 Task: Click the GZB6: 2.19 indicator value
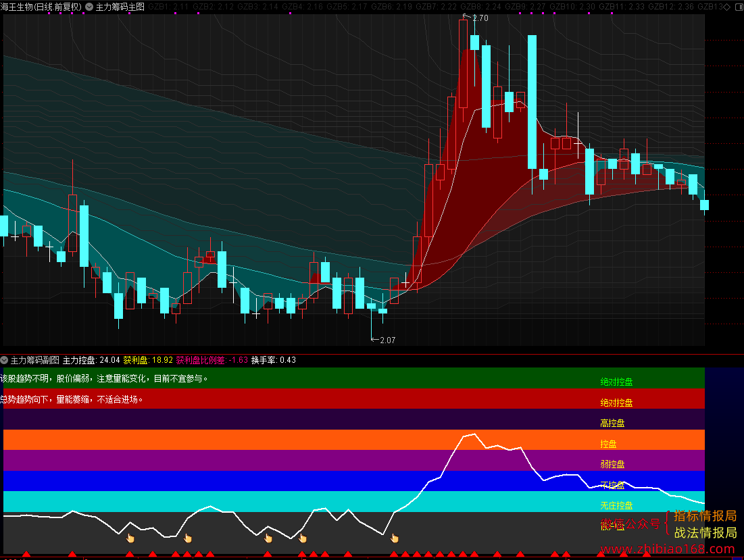tap(391, 7)
